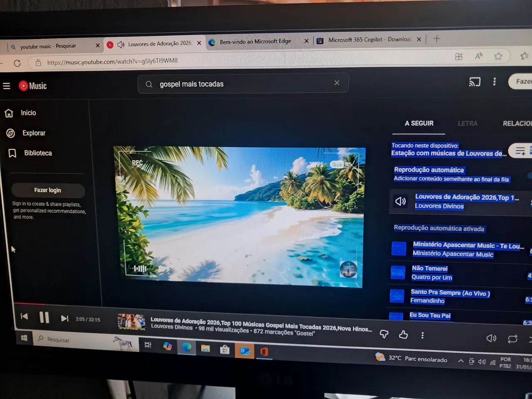
Task: Click the Fazer login button
Action: click(47, 190)
